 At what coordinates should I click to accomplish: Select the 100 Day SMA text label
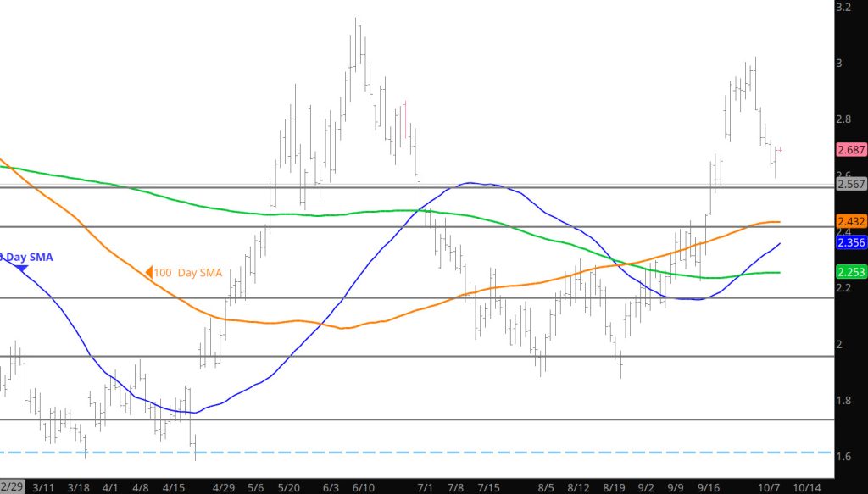click(x=186, y=273)
